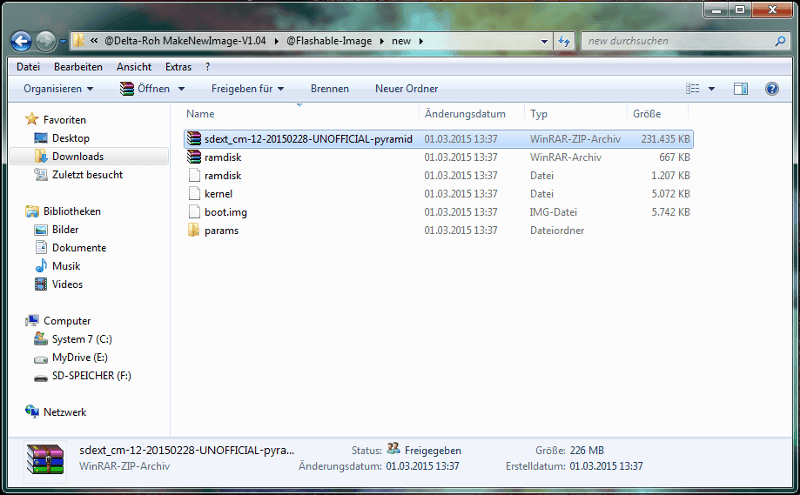Click the greyed forward navigation arrow
800x495 pixels.
pos(45,41)
